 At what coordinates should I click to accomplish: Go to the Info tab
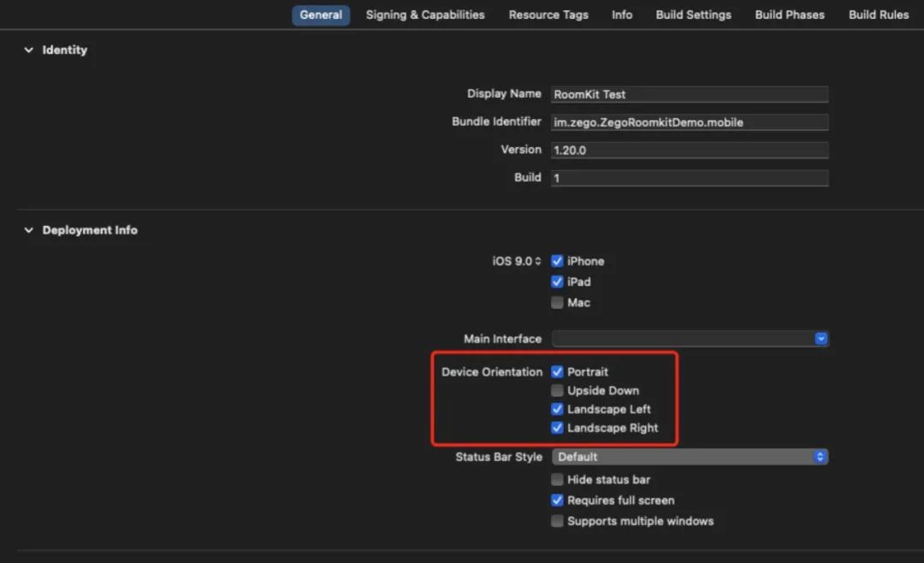[622, 15]
